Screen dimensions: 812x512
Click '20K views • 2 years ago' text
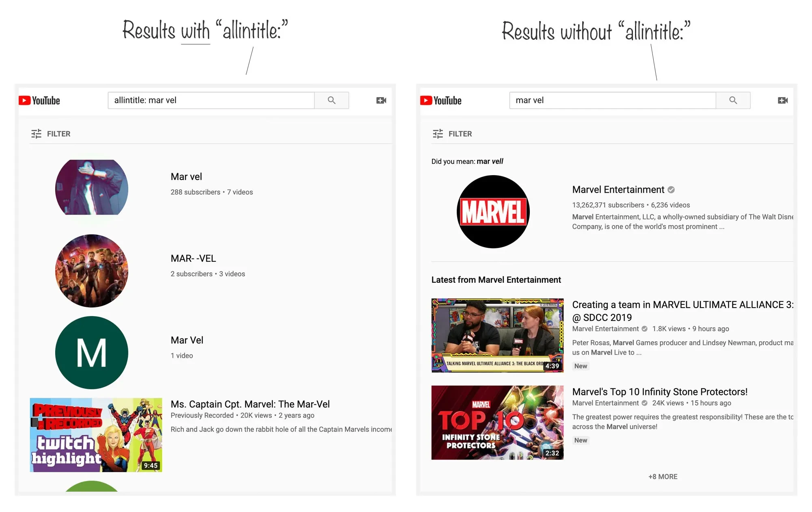pos(277,415)
